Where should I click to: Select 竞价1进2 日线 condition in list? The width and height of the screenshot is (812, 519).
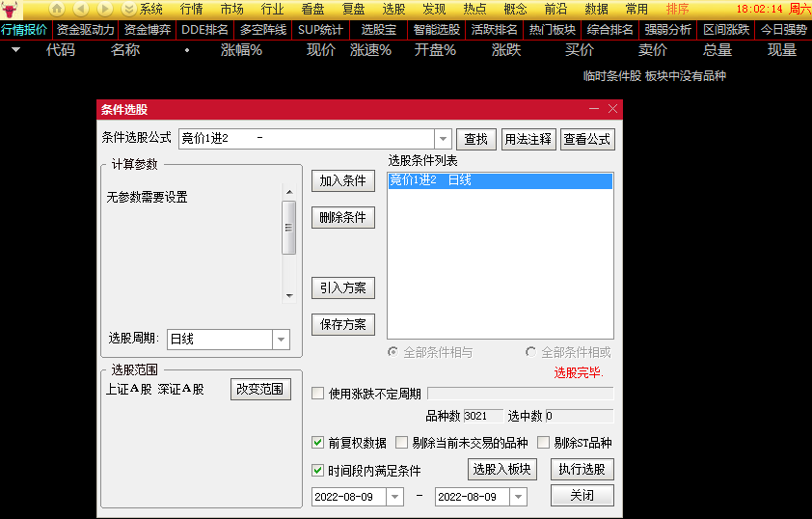[x=501, y=180]
